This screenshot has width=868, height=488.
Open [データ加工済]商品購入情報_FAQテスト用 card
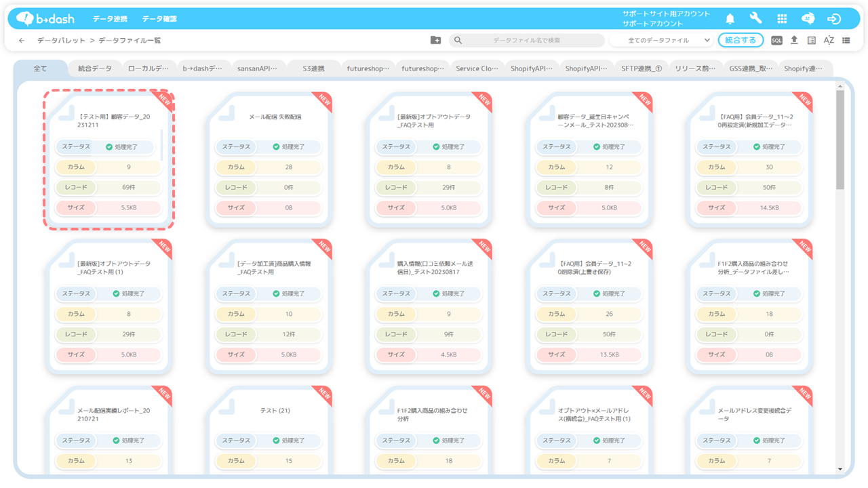pyautogui.click(x=269, y=306)
